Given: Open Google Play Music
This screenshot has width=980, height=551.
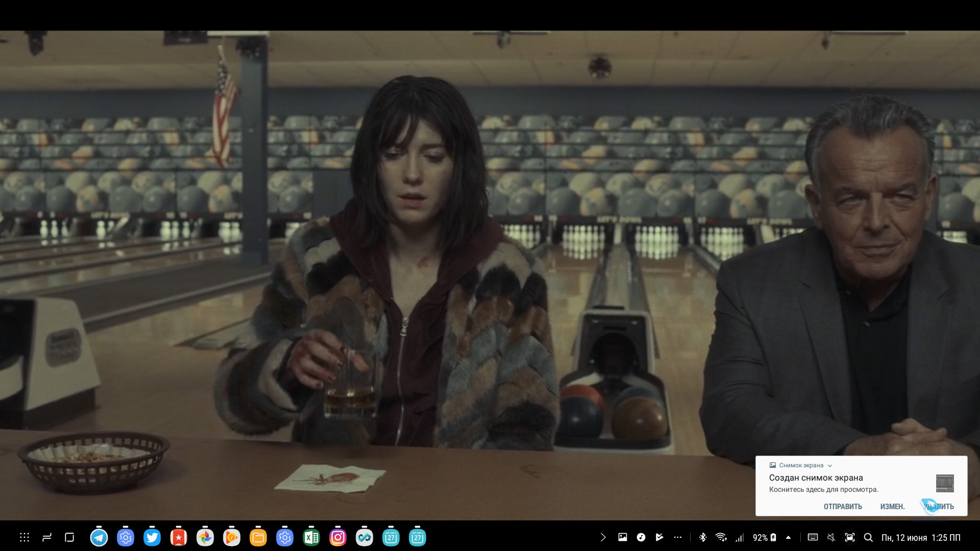Looking at the screenshot, I should (232, 537).
